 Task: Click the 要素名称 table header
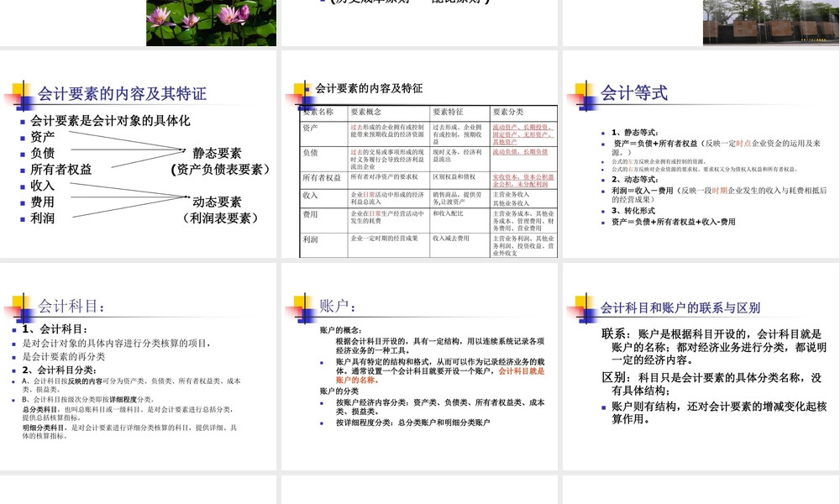tap(318, 112)
